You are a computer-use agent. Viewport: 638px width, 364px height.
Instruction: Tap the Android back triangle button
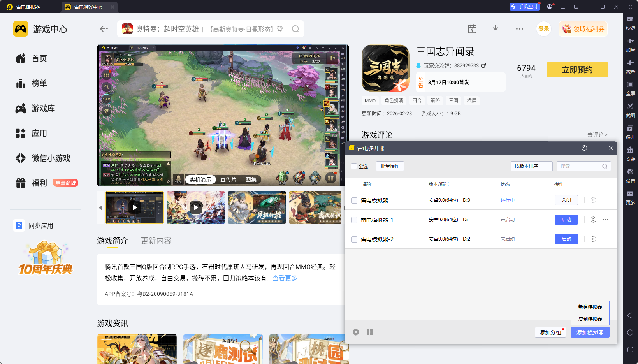point(630,315)
